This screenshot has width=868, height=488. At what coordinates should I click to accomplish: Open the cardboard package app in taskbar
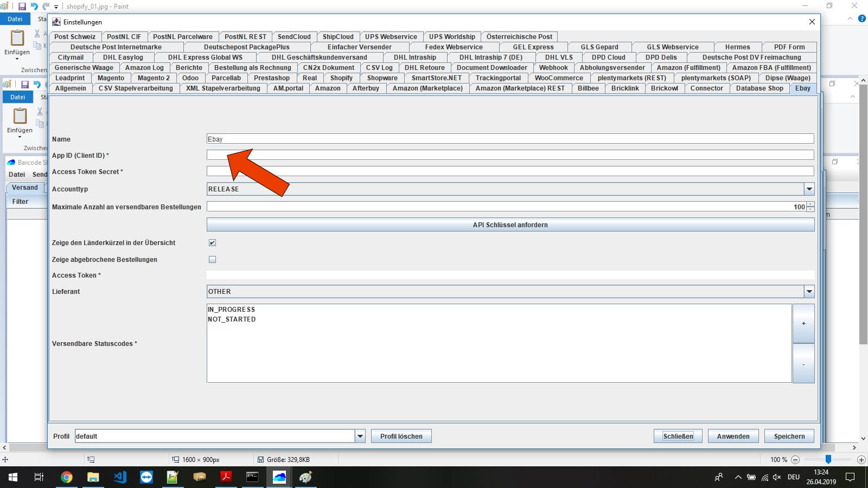click(x=199, y=477)
